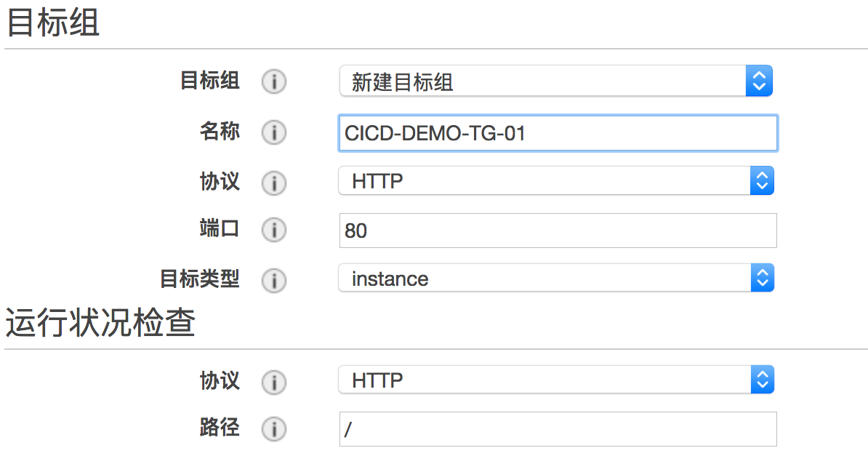Click the 目标类型 field label

click(200, 279)
